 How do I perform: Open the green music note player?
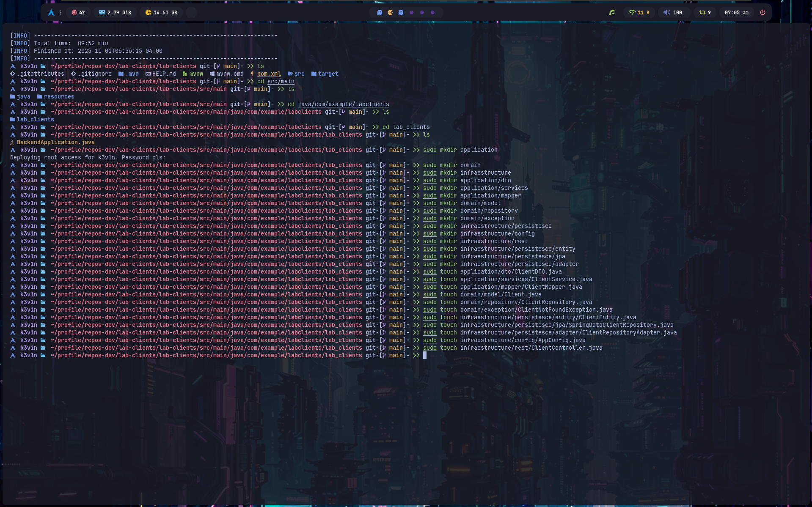611,13
